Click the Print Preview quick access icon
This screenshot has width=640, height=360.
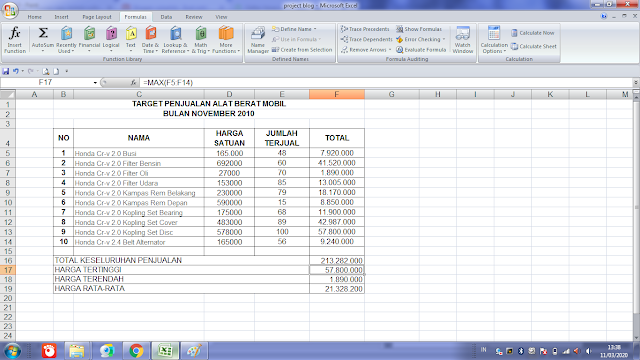[x=46, y=71]
